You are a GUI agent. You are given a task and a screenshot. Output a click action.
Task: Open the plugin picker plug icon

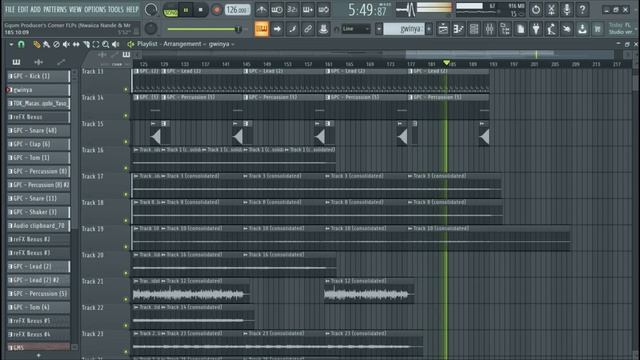536,29
